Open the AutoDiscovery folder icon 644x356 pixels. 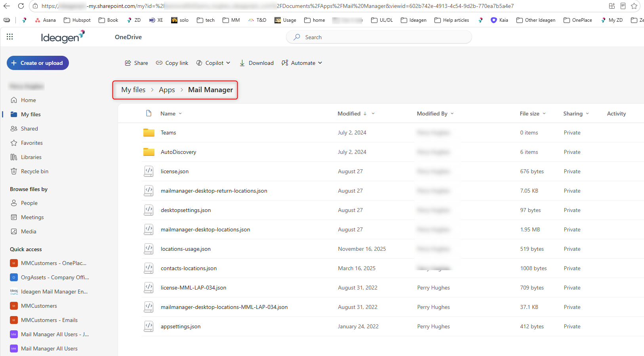tap(149, 152)
